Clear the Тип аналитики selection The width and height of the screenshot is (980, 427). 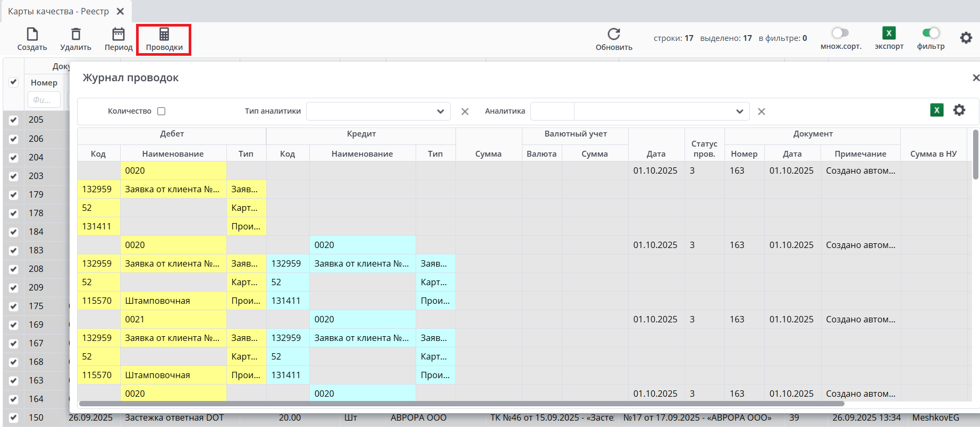tap(464, 112)
